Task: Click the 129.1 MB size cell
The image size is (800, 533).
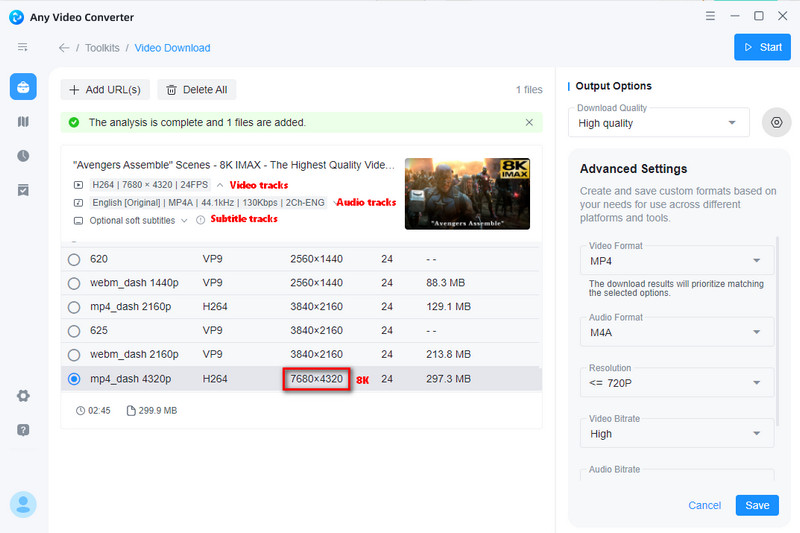Action: pos(448,307)
